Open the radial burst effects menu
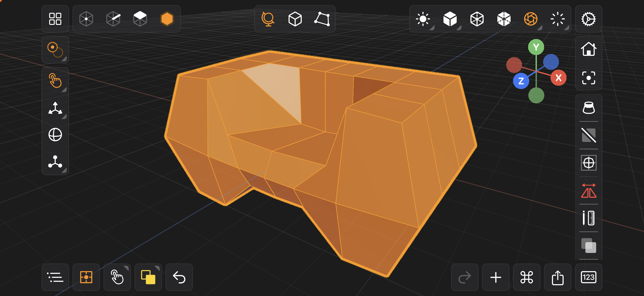644x296 pixels. click(558, 19)
